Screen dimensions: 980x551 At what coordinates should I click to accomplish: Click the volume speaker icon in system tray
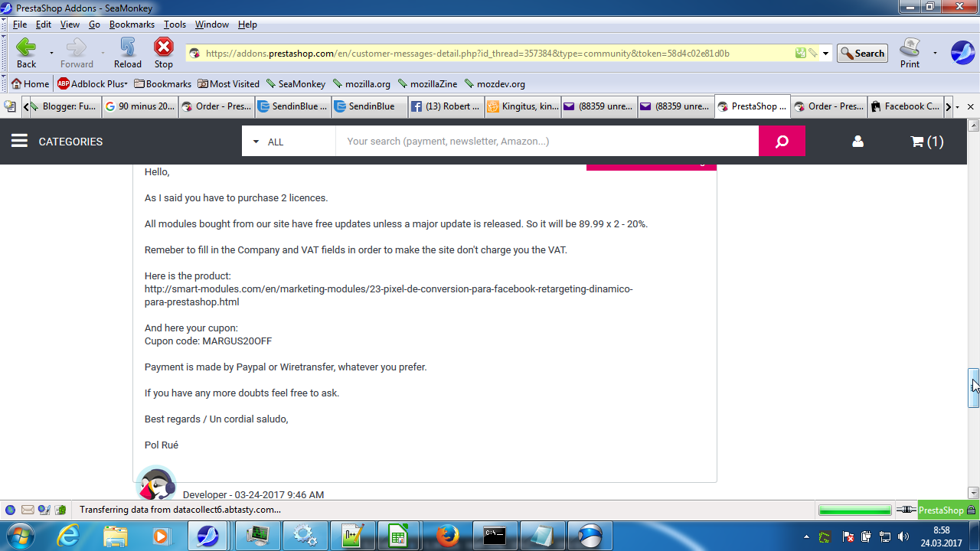click(903, 537)
